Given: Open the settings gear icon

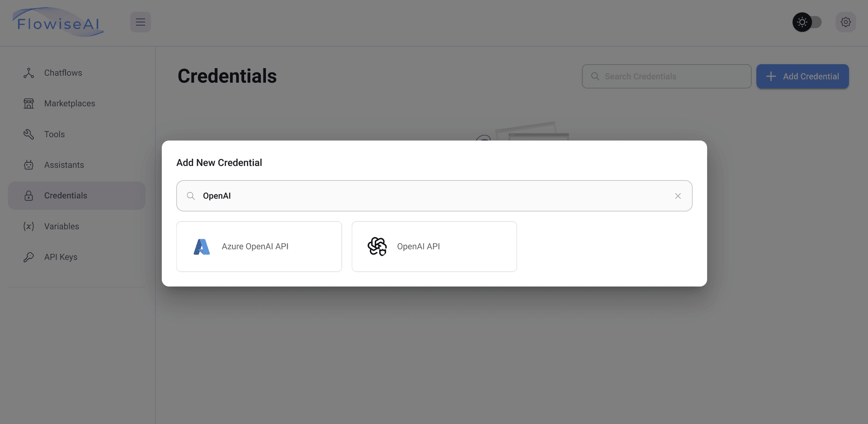Looking at the screenshot, I should click(845, 22).
